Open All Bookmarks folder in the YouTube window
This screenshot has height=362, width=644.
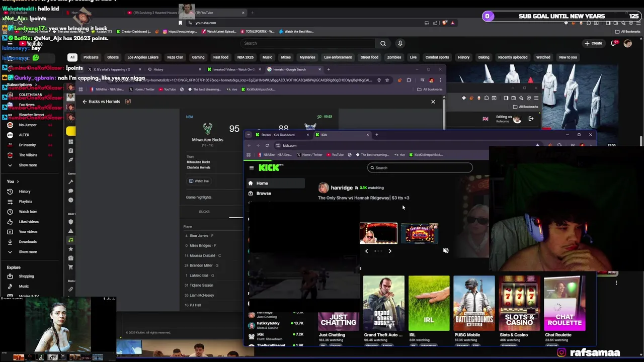tap(628, 32)
